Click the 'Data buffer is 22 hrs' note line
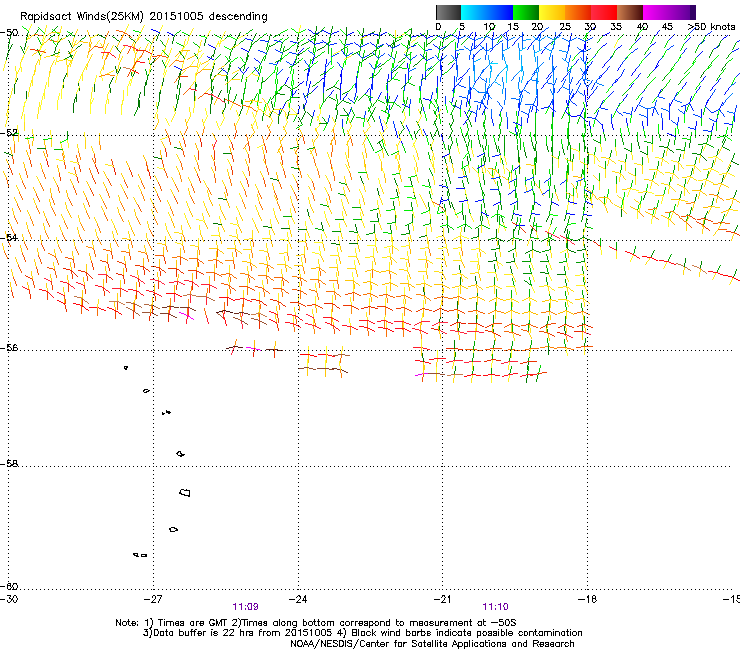Viewport: 740px width, 650px height. click(363, 633)
